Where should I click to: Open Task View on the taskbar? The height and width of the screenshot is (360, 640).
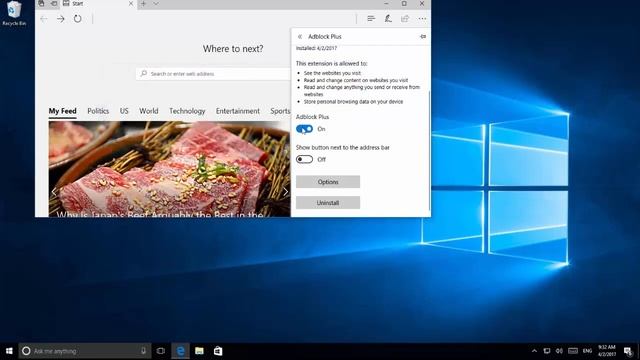point(161,351)
